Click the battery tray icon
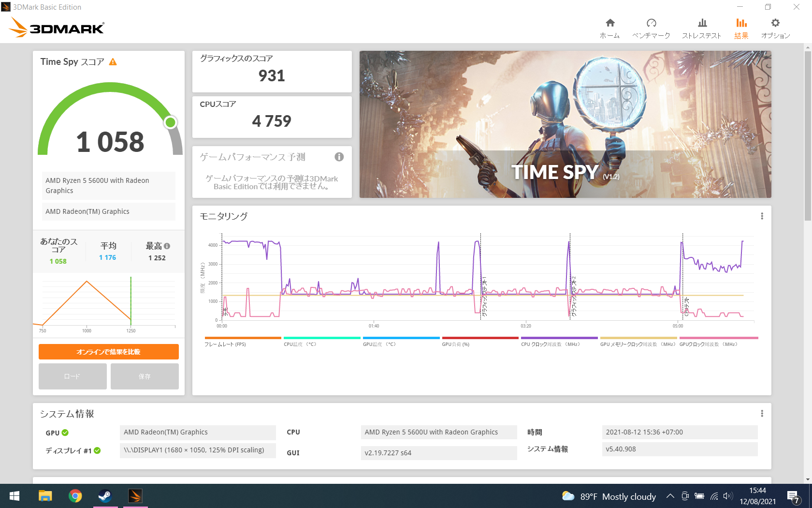The image size is (812, 508). click(x=699, y=496)
